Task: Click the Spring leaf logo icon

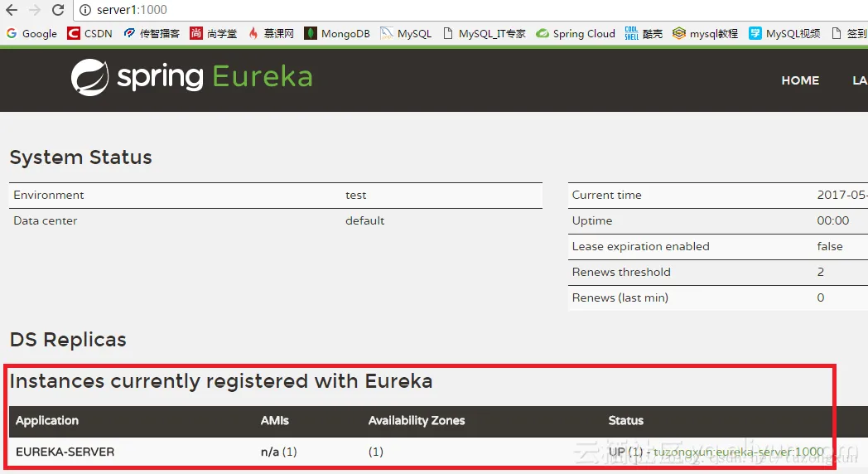Action: pos(89,78)
